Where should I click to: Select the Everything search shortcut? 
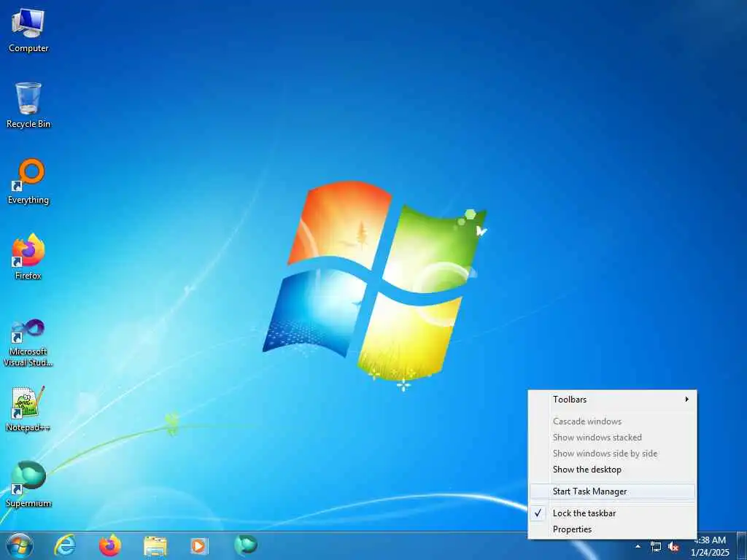tap(28, 182)
